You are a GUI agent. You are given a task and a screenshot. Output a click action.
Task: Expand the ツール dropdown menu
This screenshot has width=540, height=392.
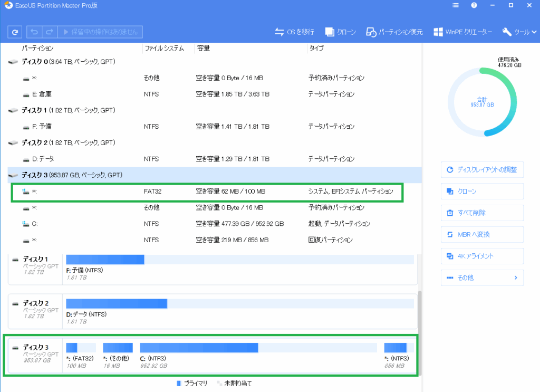coord(519,32)
